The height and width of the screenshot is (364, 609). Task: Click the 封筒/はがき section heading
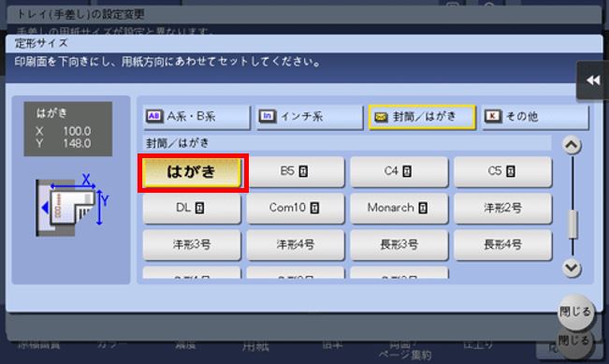click(178, 143)
